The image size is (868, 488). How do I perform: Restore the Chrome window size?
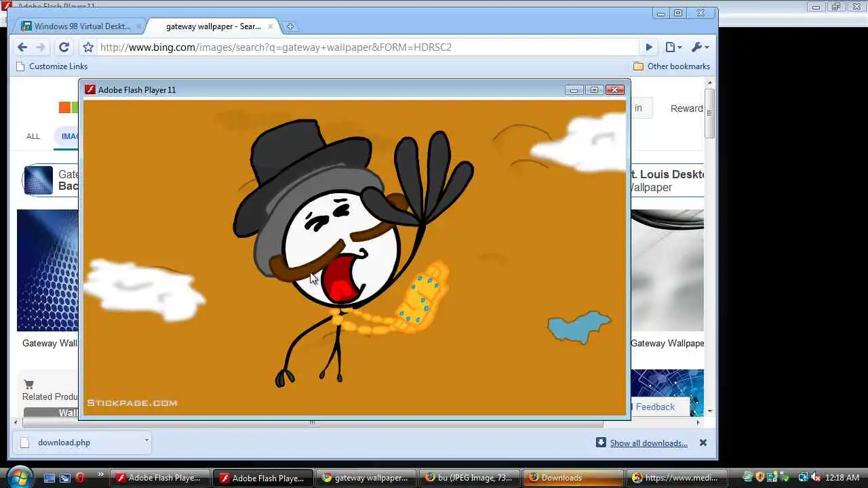click(678, 13)
